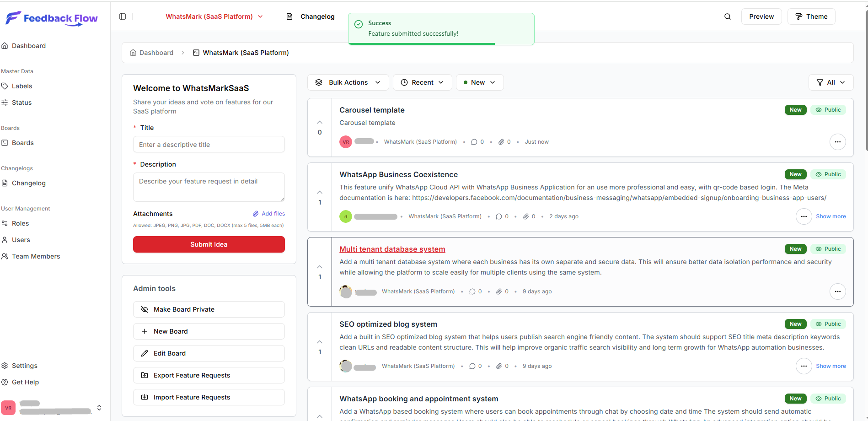The width and height of the screenshot is (868, 421).
Task: Open more options for WhatsApp Business Coexistence
Action: [x=804, y=216]
